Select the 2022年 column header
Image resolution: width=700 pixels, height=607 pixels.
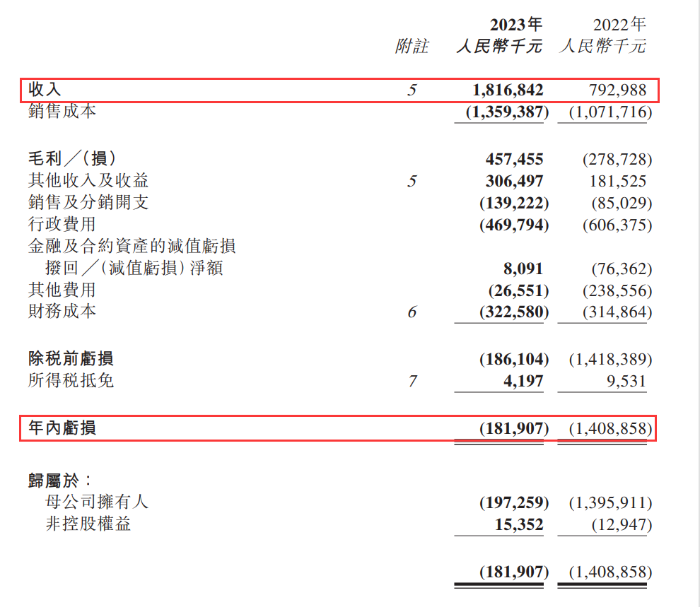coord(619,25)
